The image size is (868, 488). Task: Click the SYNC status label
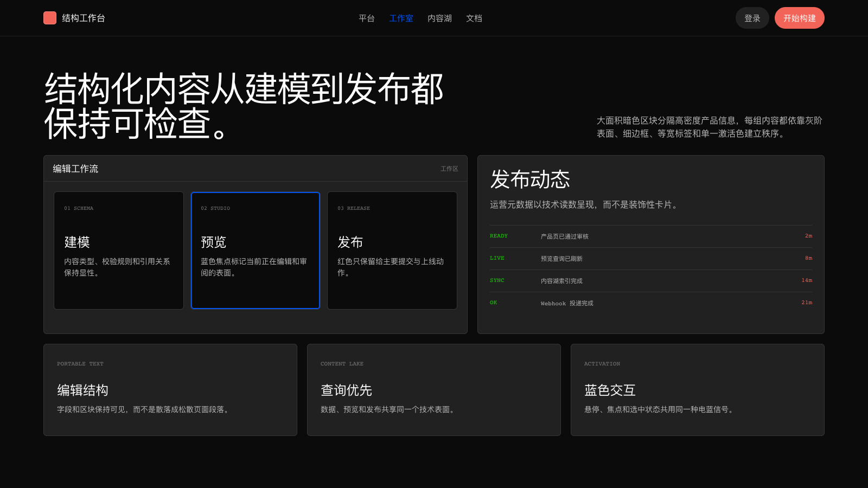(497, 280)
